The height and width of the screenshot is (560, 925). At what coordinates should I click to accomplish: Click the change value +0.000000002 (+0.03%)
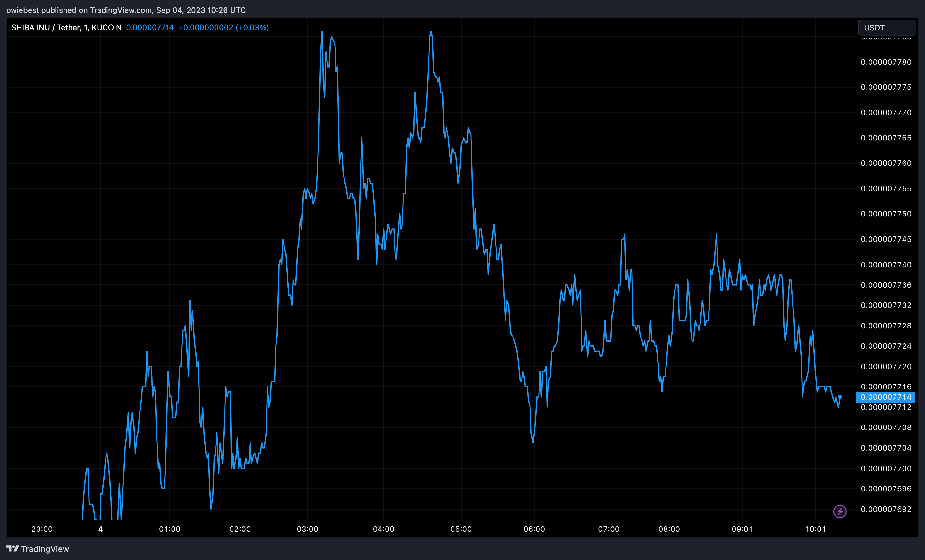(x=224, y=27)
